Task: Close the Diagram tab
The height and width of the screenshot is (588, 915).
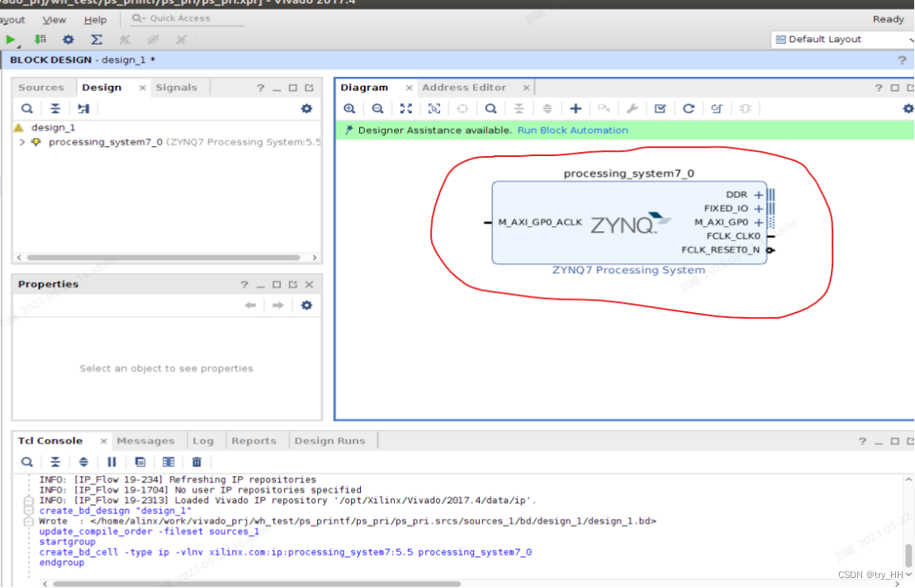Action: (409, 88)
